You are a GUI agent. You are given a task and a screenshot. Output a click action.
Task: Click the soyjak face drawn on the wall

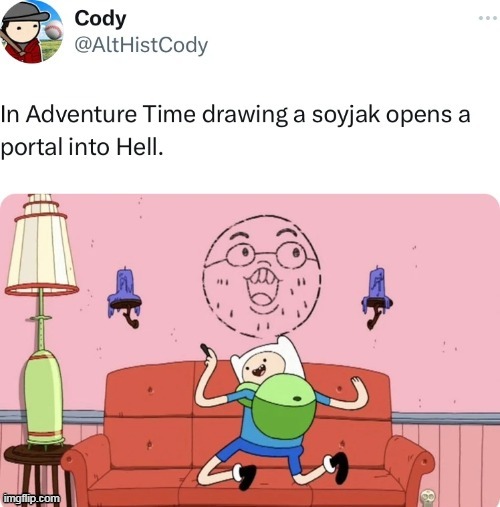(x=262, y=276)
